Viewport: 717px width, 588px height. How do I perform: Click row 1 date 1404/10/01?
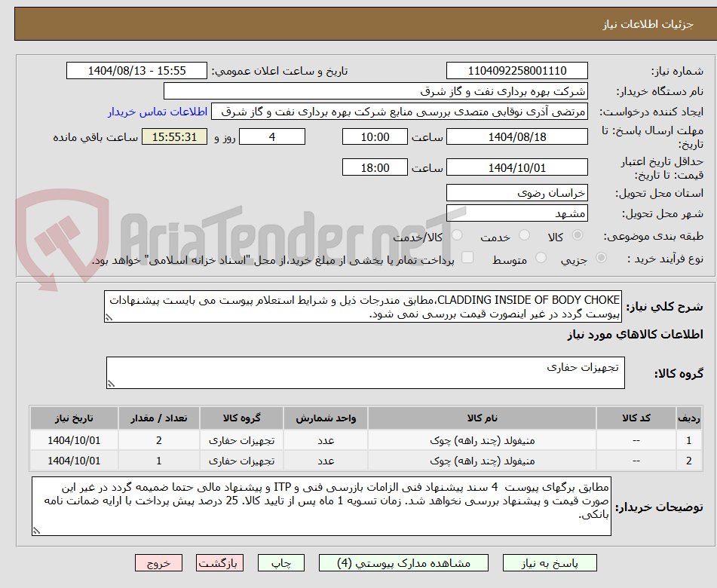(74, 440)
